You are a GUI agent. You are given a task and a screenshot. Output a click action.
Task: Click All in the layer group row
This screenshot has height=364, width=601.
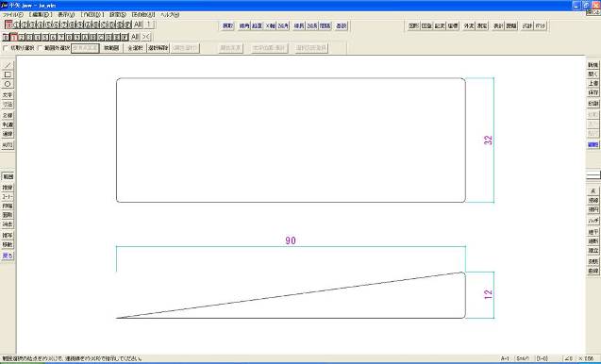click(138, 25)
